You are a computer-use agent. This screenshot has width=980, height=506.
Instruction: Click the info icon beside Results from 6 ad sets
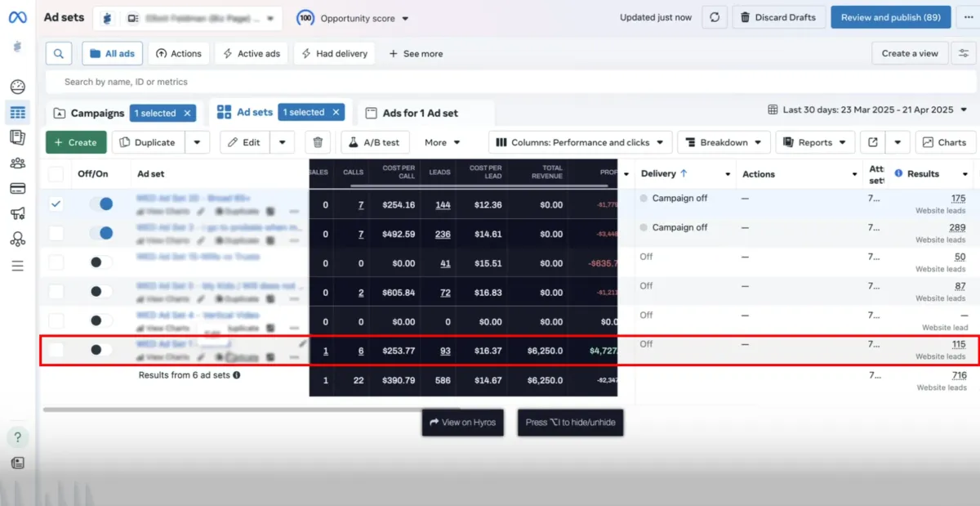click(237, 375)
